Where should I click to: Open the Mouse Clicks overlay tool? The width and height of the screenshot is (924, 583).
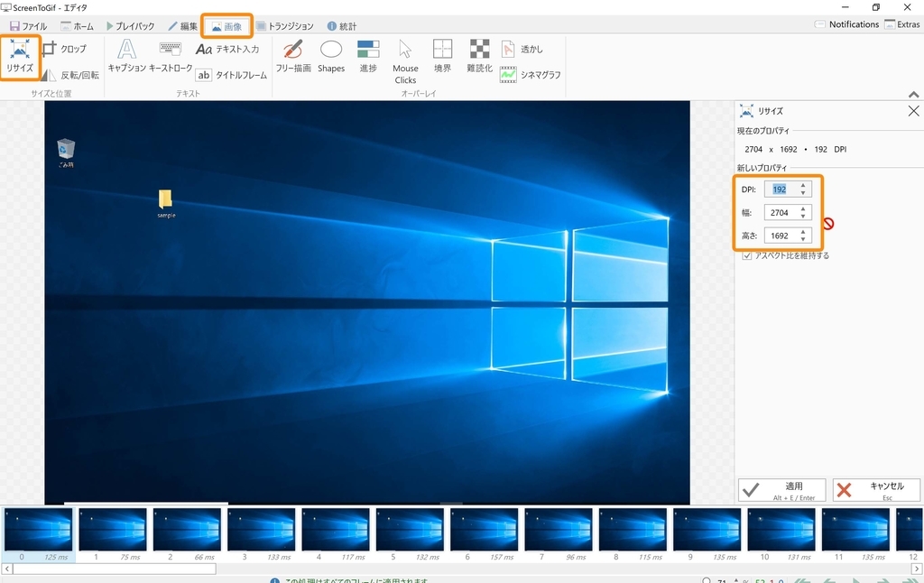tap(405, 62)
